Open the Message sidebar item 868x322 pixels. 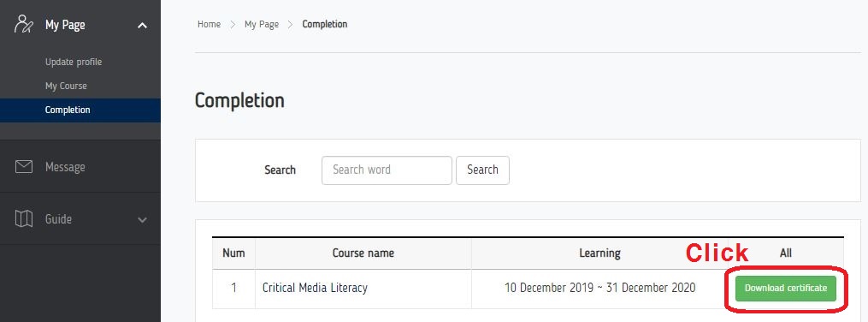[x=80, y=167]
